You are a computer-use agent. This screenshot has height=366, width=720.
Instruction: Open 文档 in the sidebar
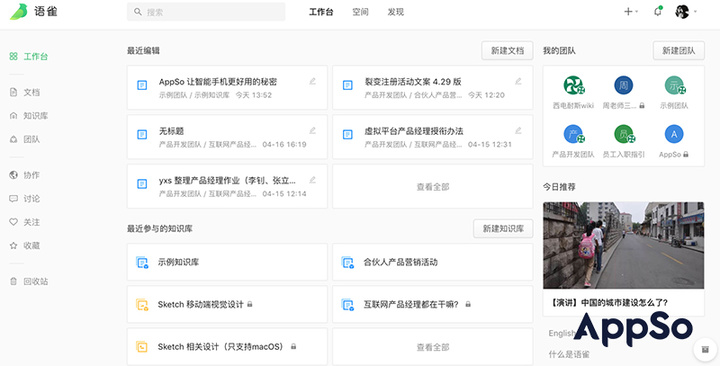(25, 92)
